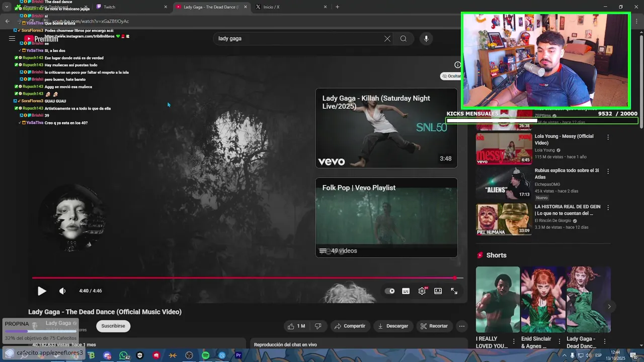Open options for Rubius 3i Atlas video

(x=608, y=171)
